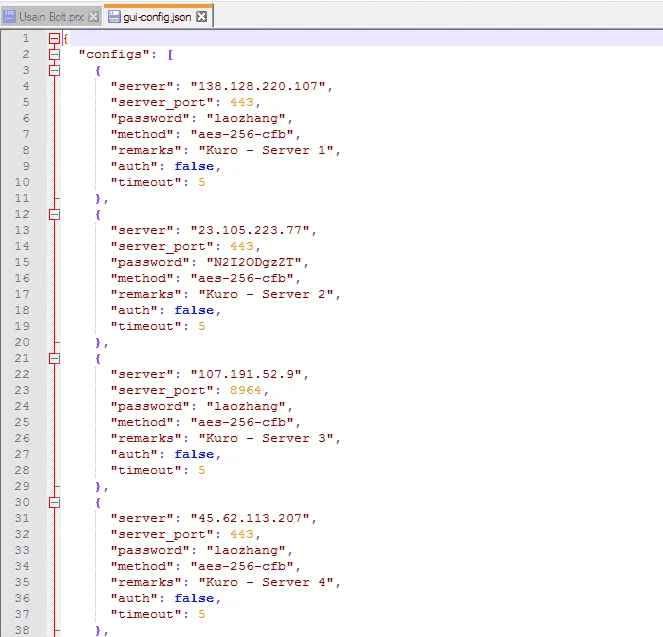663x637 pixels.
Task: Click the password N2I2ODgzZT
Action: point(254,262)
